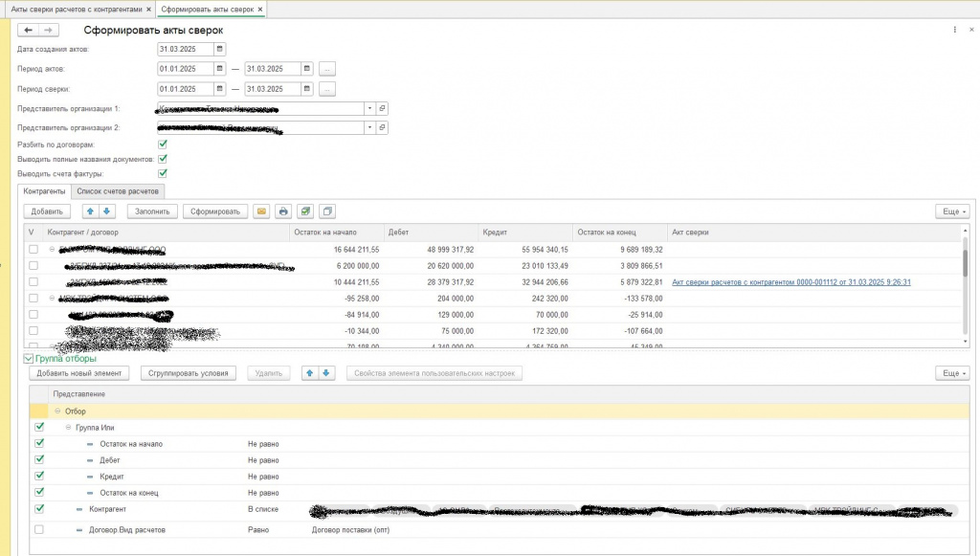Open calendar for Период актов end date
Viewport: 980px width, 556px height.
pos(307,69)
